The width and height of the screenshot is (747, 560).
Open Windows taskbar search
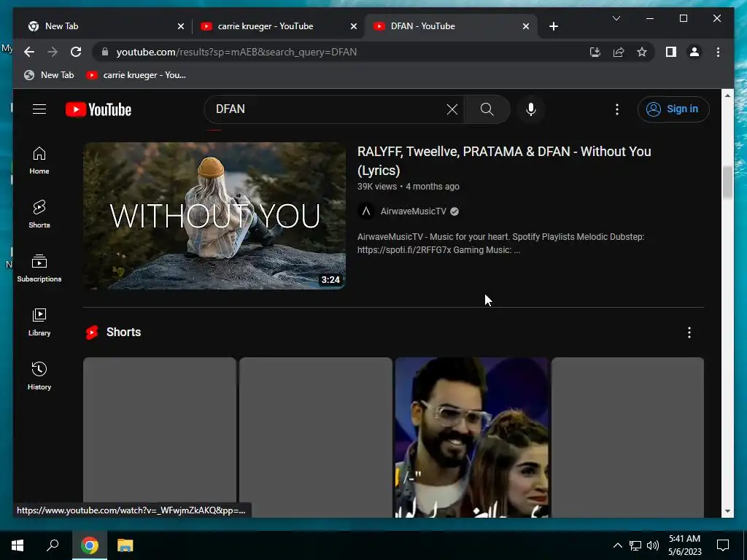click(53, 545)
